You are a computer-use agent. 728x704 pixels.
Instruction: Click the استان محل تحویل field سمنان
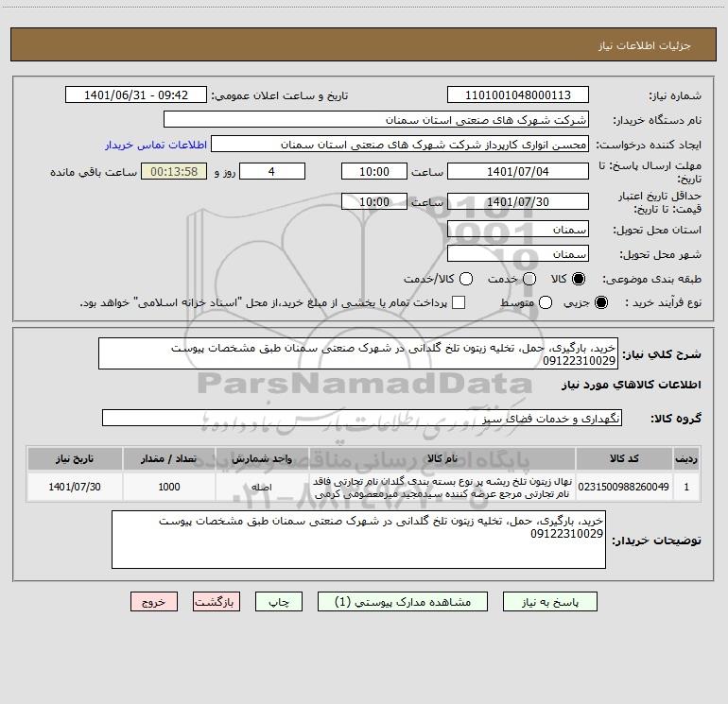(x=518, y=229)
